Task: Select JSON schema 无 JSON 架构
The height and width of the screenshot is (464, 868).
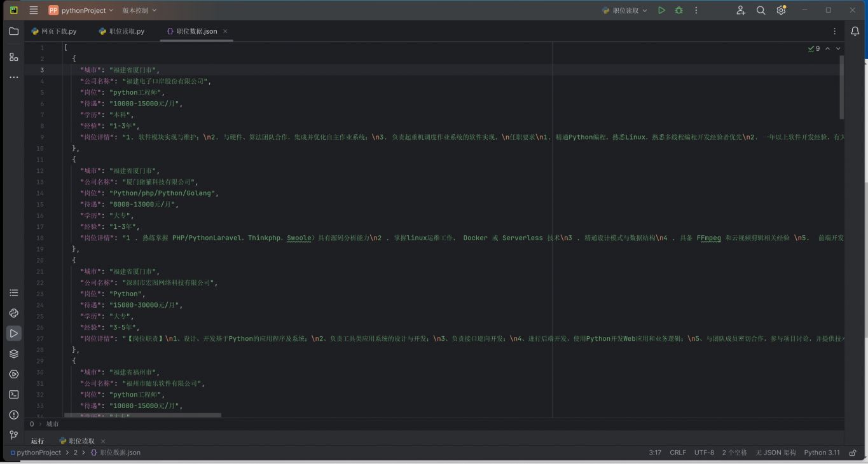Action: coord(776,453)
